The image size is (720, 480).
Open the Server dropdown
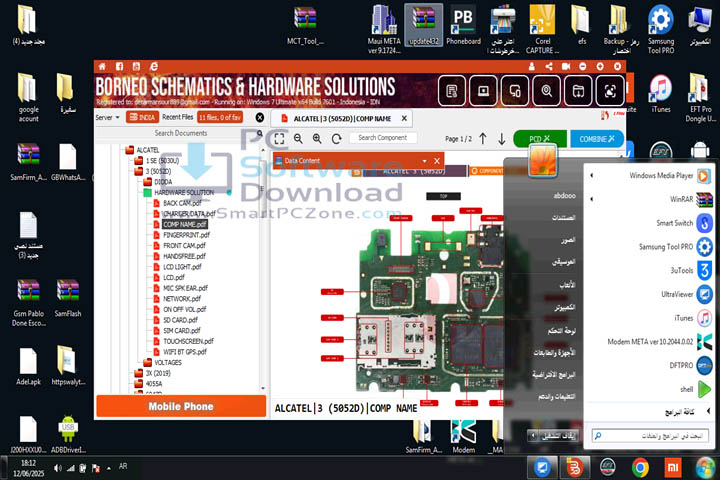(107, 118)
